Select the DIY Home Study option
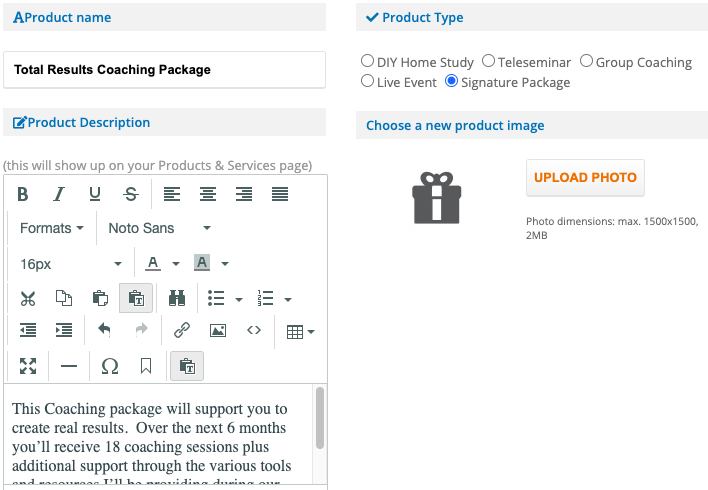The width and height of the screenshot is (708, 490). click(x=368, y=62)
